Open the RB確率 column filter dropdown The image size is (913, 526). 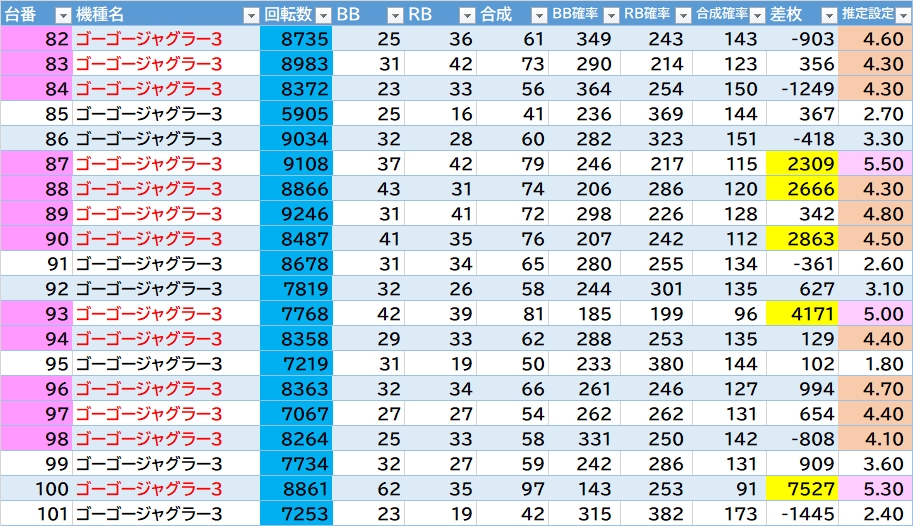click(684, 16)
